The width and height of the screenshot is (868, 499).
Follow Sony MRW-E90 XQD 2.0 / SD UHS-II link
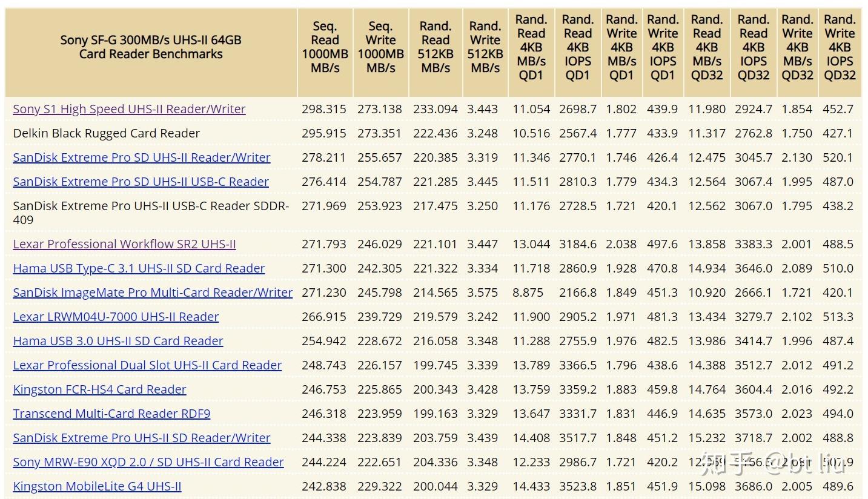click(148, 462)
